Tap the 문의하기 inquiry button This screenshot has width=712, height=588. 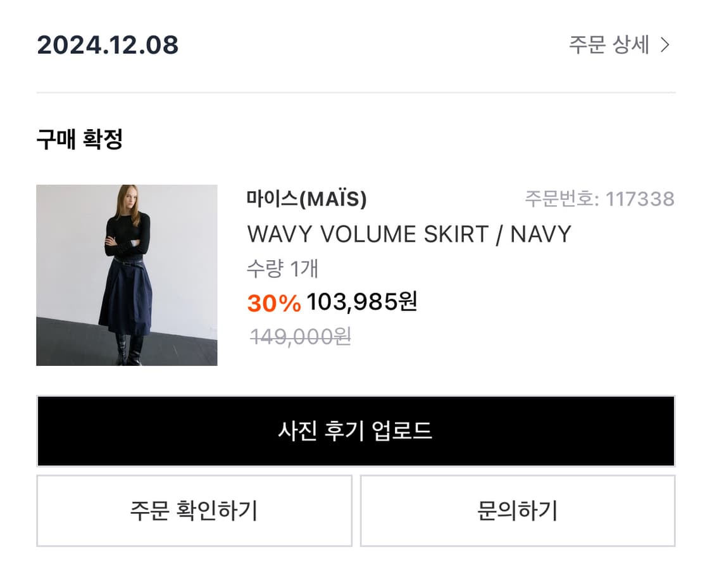[517, 510]
